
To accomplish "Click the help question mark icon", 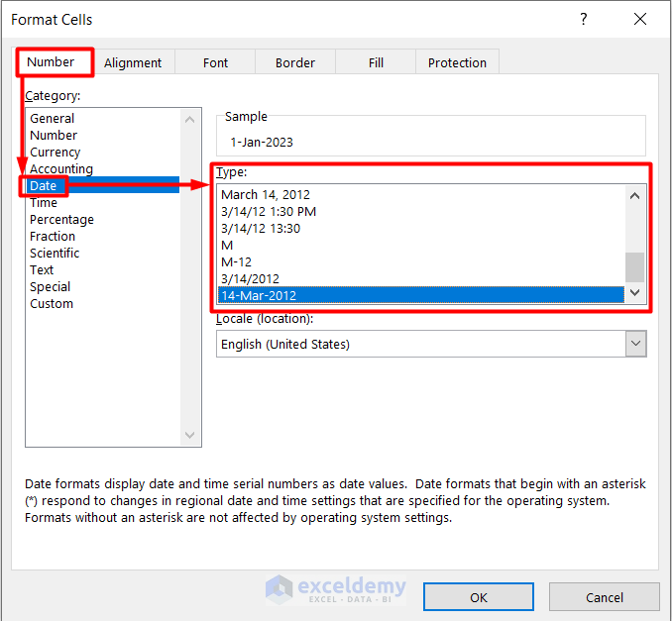I will click(x=583, y=19).
